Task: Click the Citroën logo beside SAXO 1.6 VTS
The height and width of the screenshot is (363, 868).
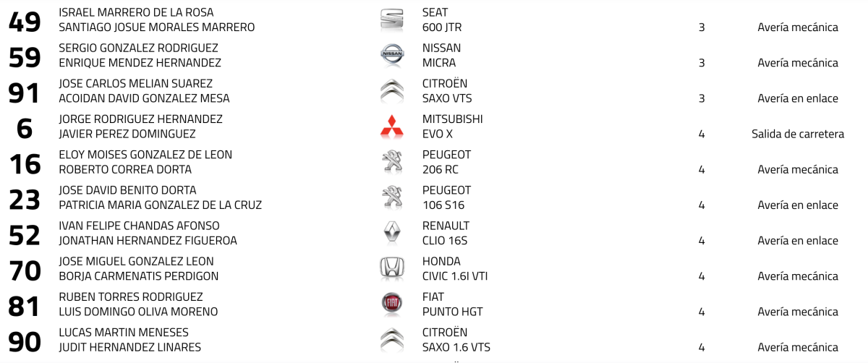Action: point(392,339)
